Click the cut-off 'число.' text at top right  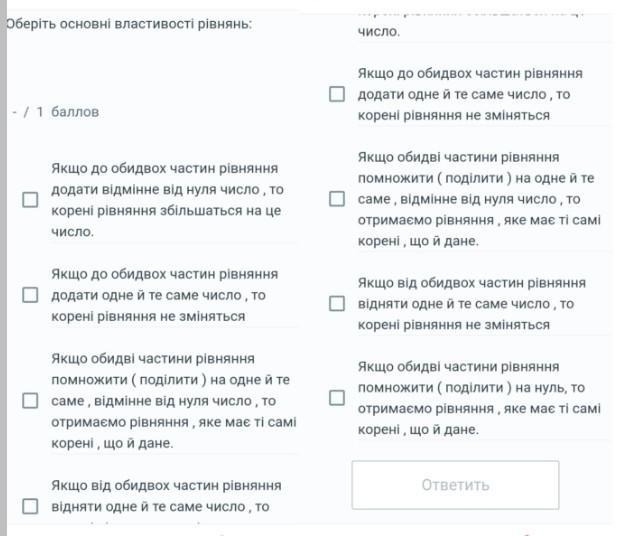click(x=379, y=32)
